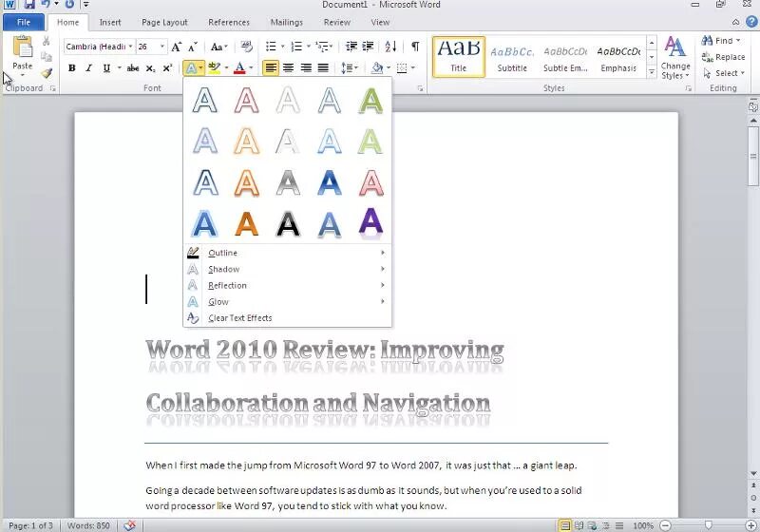The height and width of the screenshot is (532, 760).
Task: Click the Help question mark icon
Action: 751,22
